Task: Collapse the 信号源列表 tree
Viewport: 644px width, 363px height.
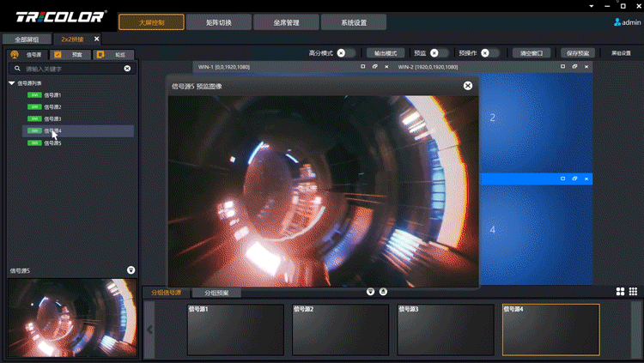Action: click(12, 83)
